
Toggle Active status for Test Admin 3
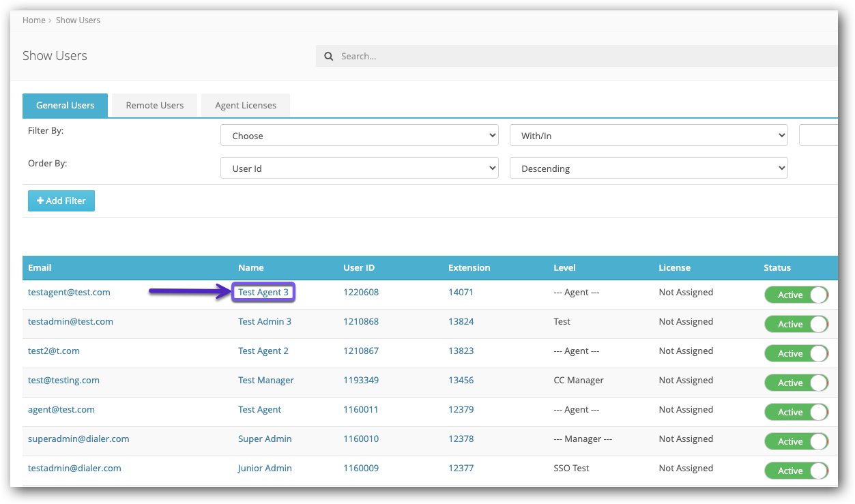(796, 324)
